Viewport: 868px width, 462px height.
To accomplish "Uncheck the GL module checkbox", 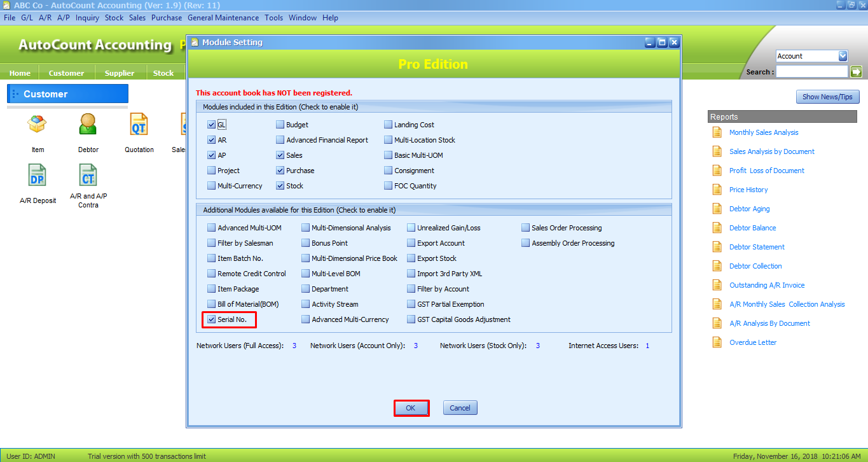I will click(x=212, y=125).
